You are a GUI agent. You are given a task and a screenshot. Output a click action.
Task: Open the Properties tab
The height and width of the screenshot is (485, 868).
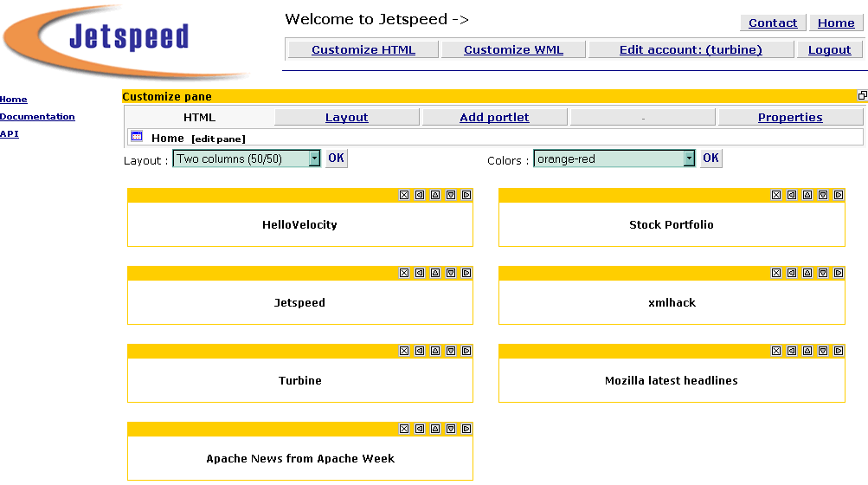pyautogui.click(x=790, y=117)
